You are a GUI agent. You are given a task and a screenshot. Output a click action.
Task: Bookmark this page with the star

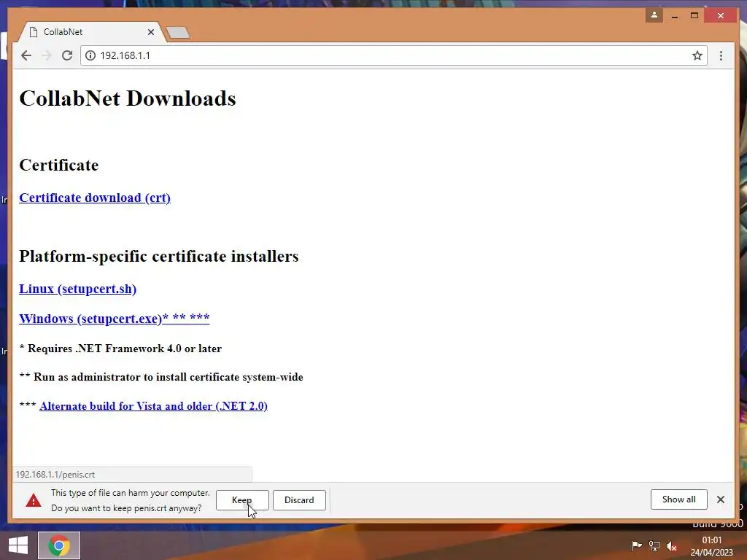(x=697, y=55)
